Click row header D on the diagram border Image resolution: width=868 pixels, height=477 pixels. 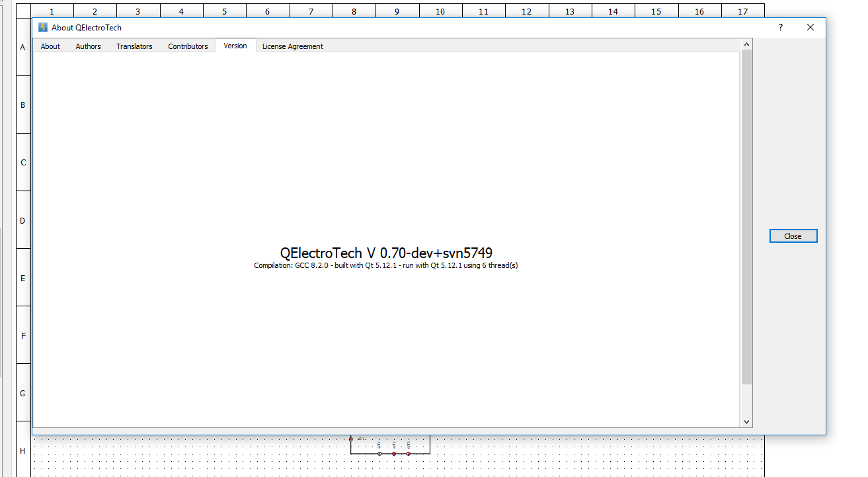[x=22, y=220]
